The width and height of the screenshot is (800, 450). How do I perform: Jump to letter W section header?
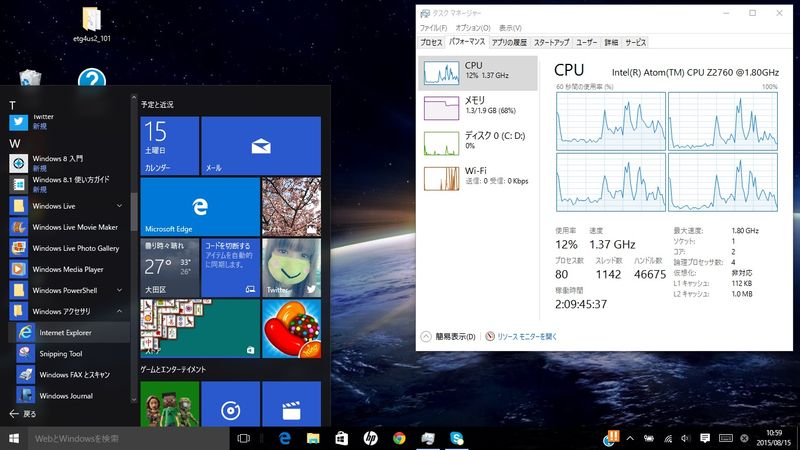(x=15, y=143)
